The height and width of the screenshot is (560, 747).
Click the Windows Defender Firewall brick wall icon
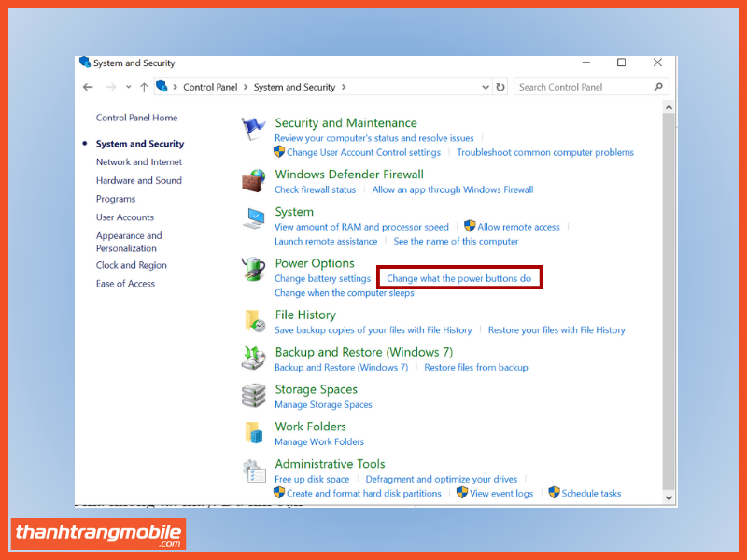(253, 180)
